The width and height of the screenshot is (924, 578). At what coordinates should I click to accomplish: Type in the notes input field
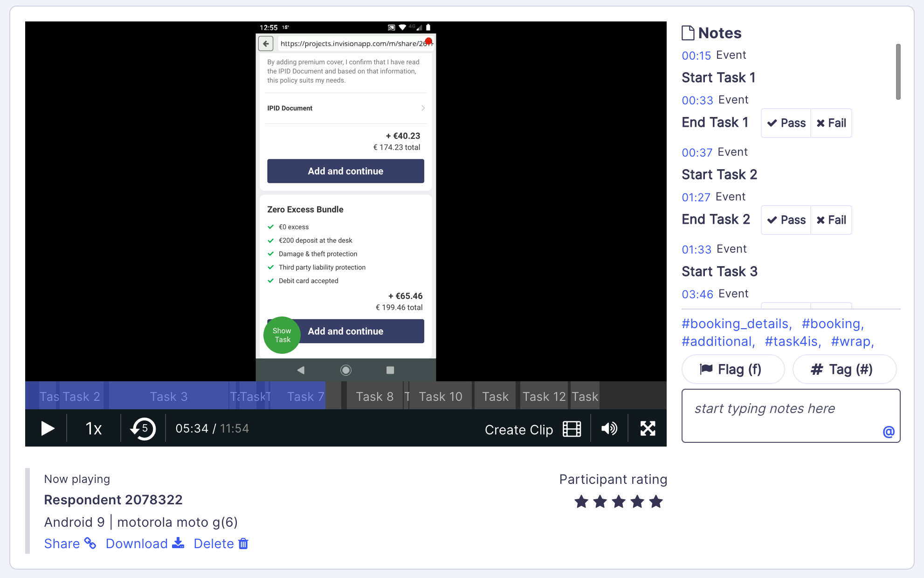(x=791, y=416)
